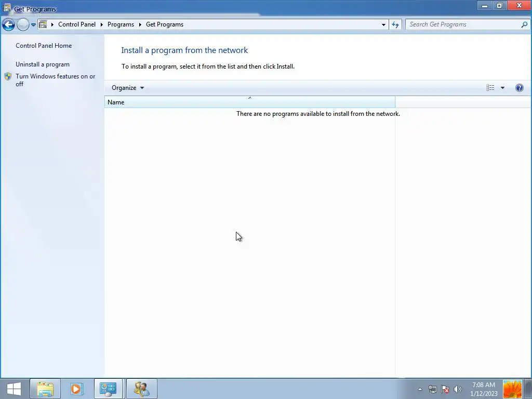Open the more view options arrow
The width and height of the screenshot is (532, 399).
coord(502,87)
